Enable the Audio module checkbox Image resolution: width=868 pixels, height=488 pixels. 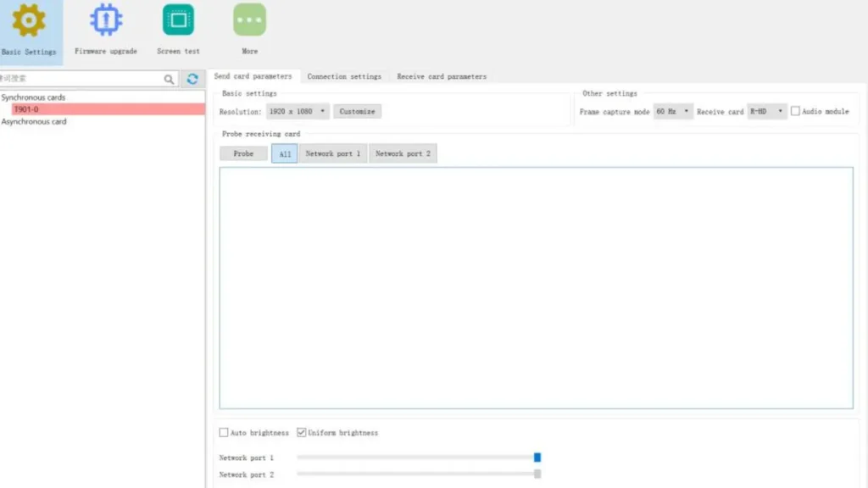click(x=795, y=111)
